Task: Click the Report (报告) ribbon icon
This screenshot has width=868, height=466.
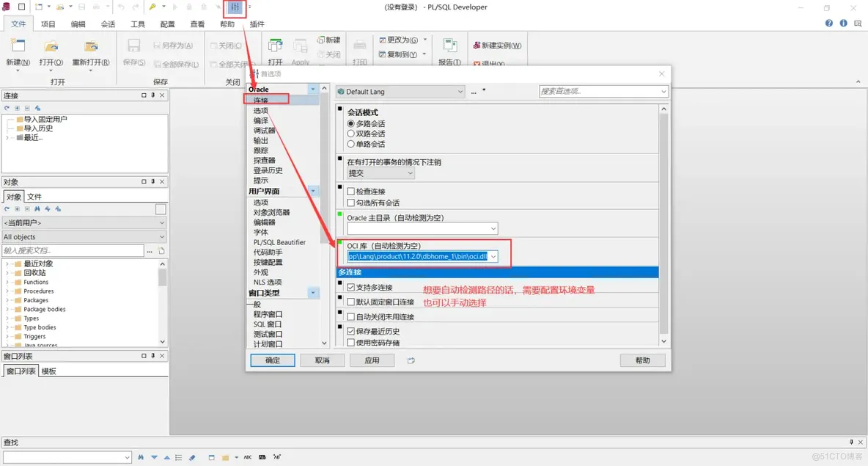Action: (449, 46)
